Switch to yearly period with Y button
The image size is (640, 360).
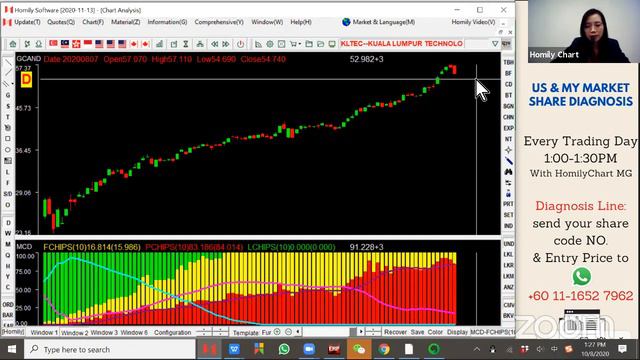pyautogui.click(x=8, y=276)
